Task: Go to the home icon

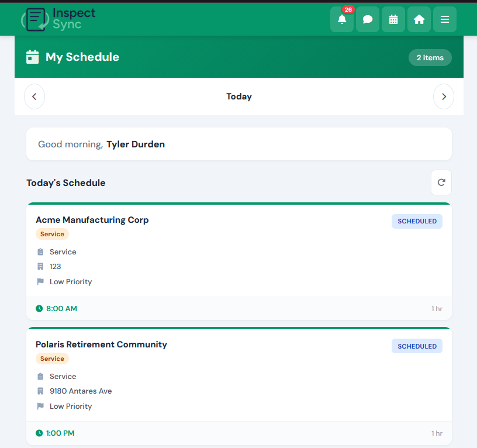Action: pyautogui.click(x=419, y=19)
